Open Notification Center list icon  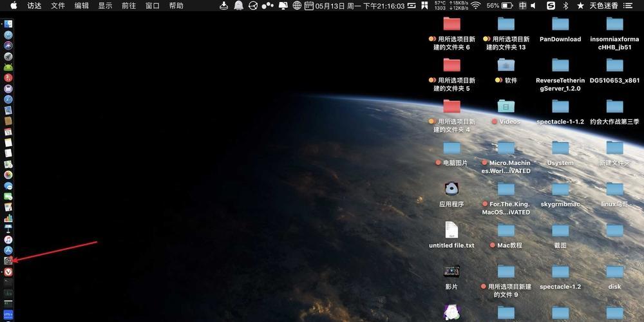[627, 5]
